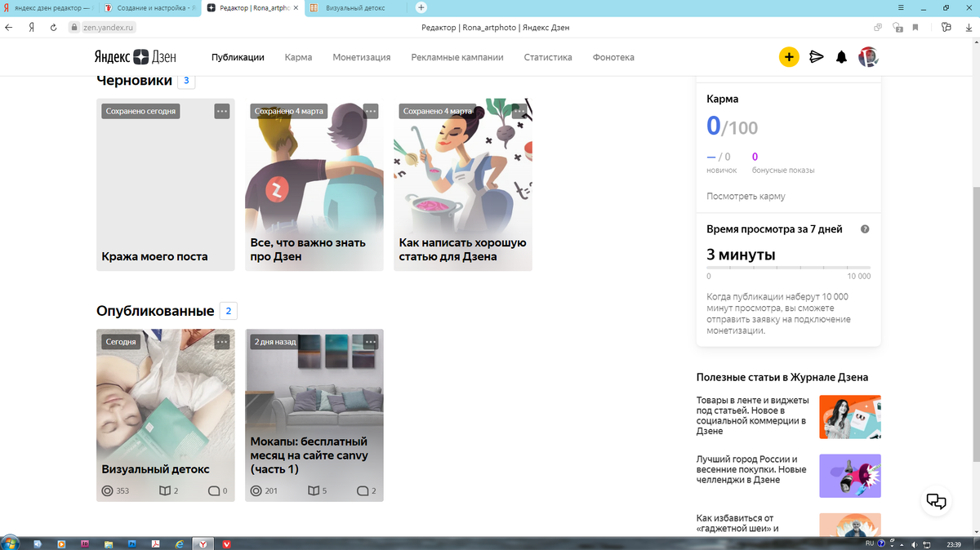Image resolution: width=980 pixels, height=550 pixels.
Task: Open the user profile avatar
Action: [868, 57]
